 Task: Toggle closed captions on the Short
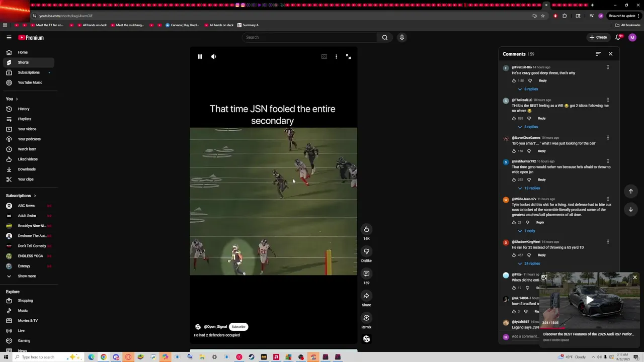[x=324, y=57]
